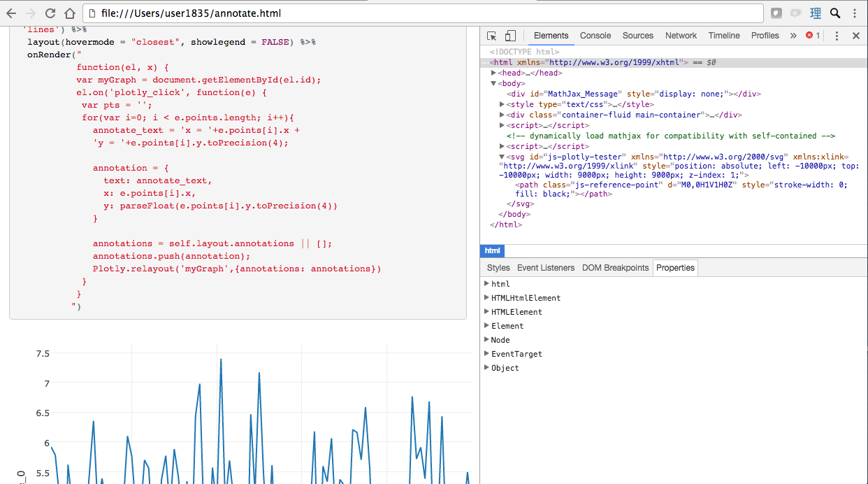Open the browser home page icon

point(69,13)
